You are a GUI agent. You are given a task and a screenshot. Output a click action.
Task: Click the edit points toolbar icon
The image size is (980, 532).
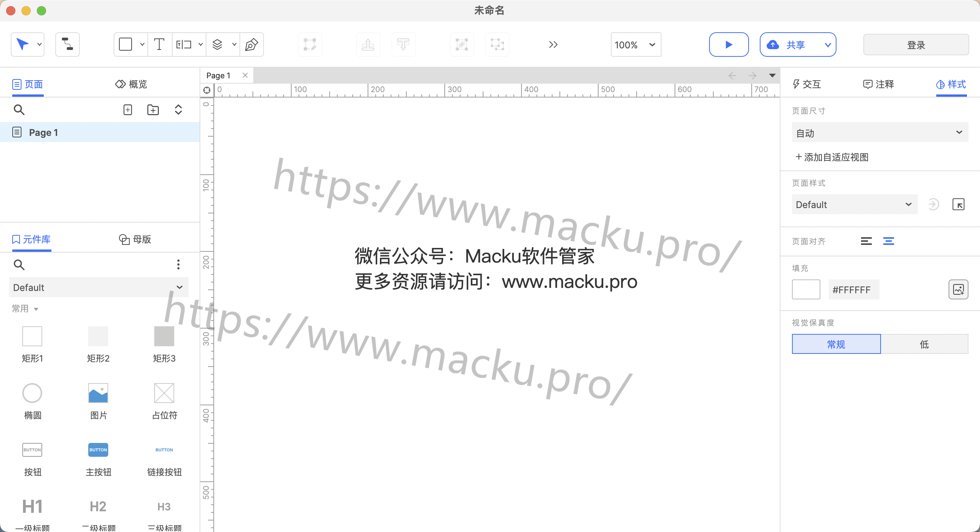[310, 45]
